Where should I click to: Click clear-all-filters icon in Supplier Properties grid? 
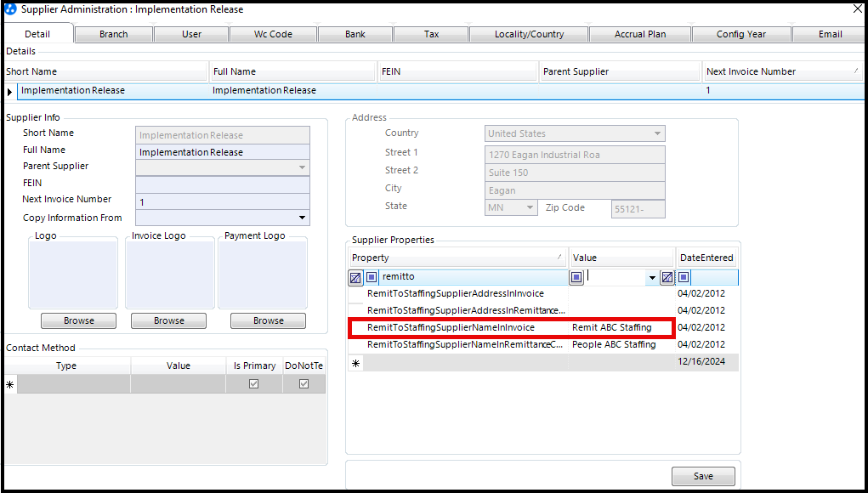(x=355, y=278)
